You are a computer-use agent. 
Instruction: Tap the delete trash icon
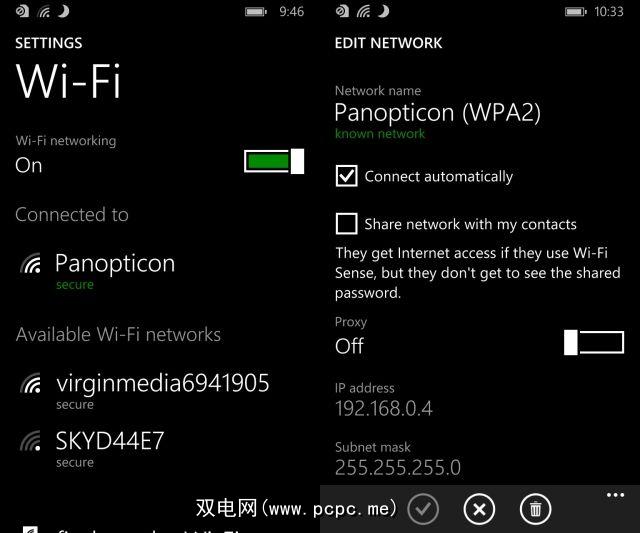pos(535,509)
